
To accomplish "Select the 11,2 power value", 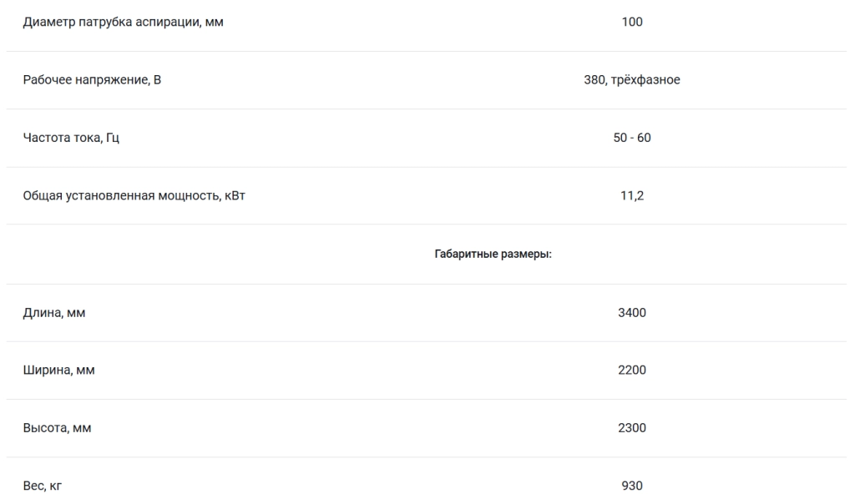I will 632,195.
